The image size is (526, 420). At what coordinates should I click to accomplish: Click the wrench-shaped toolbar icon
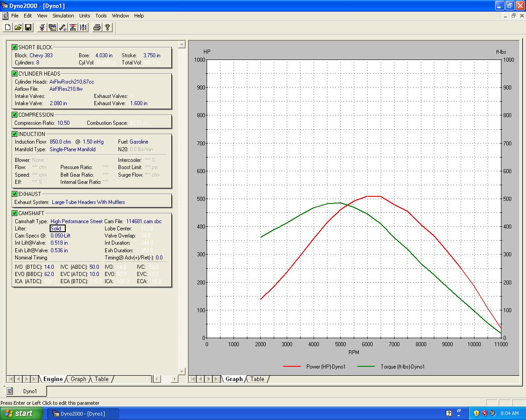63,28
